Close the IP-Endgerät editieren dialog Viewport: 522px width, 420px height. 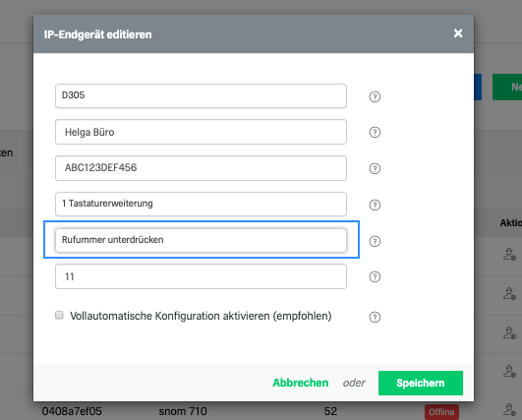(x=458, y=33)
